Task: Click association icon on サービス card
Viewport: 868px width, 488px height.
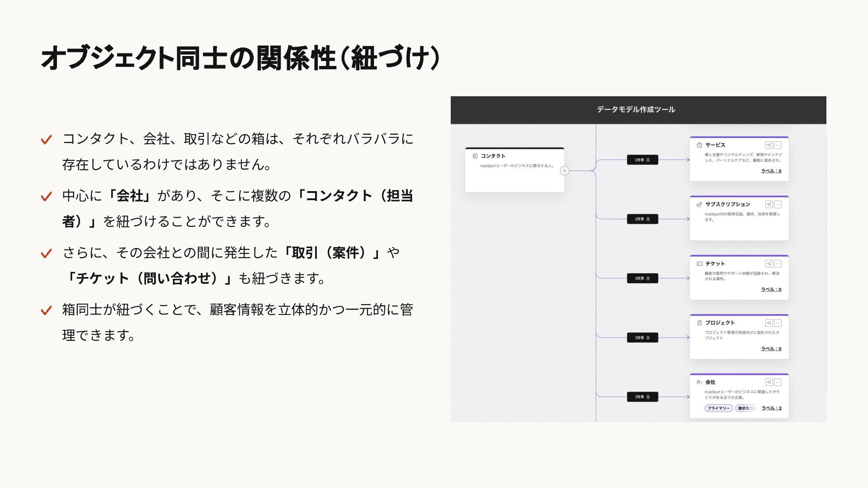Action: tap(769, 145)
